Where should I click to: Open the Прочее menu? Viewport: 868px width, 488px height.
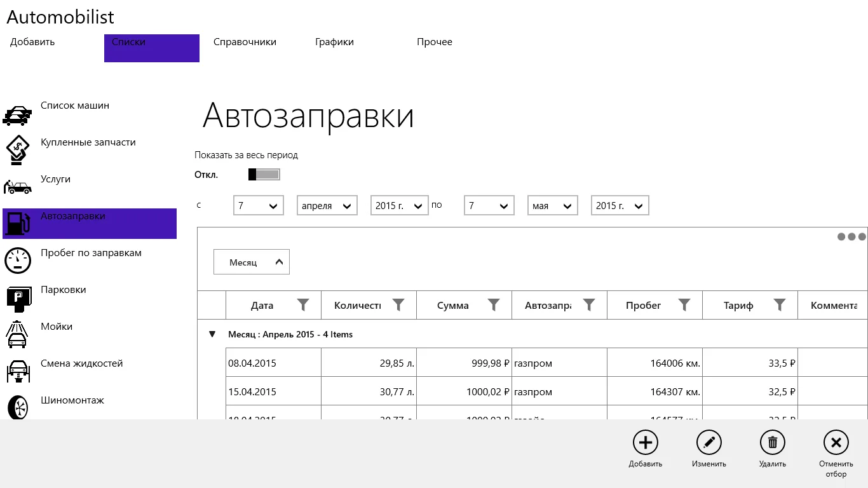point(435,42)
